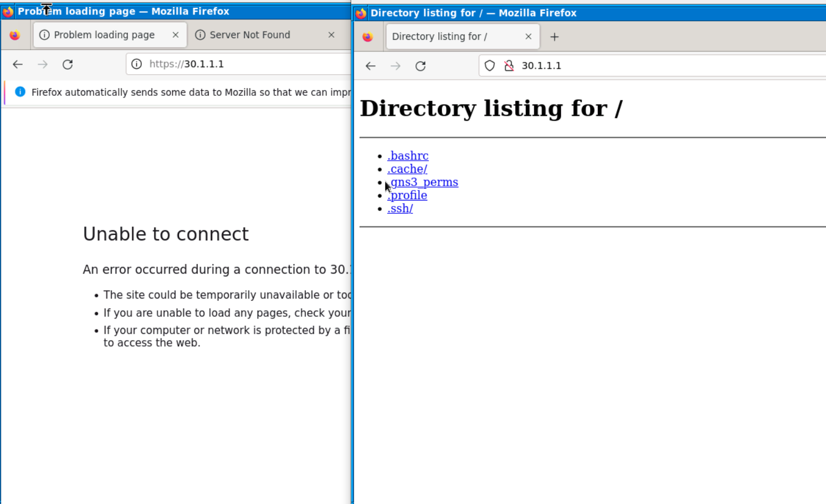Open Firefox View icon in Directory listing window

(x=367, y=37)
